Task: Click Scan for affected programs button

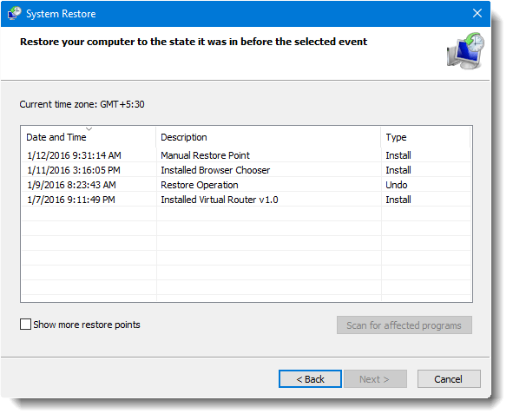Action: pyautogui.click(x=404, y=325)
